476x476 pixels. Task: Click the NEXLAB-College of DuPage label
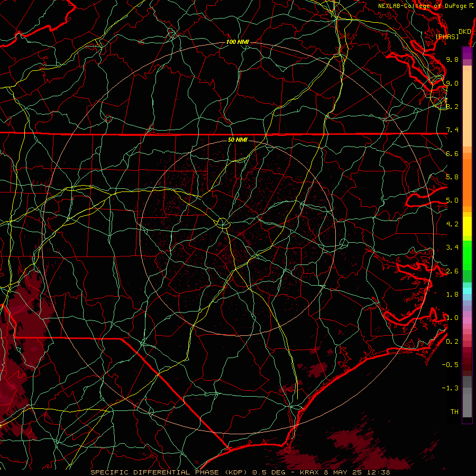(425, 6)
